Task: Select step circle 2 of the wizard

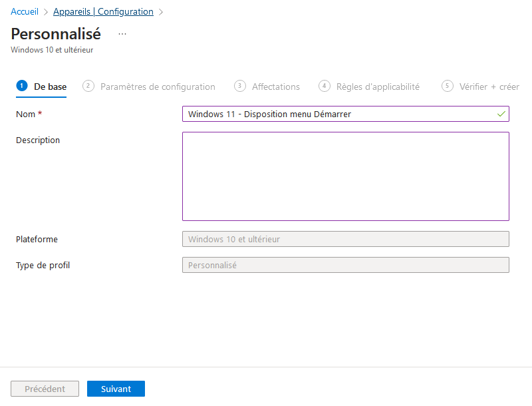Action: coord(88,86)
